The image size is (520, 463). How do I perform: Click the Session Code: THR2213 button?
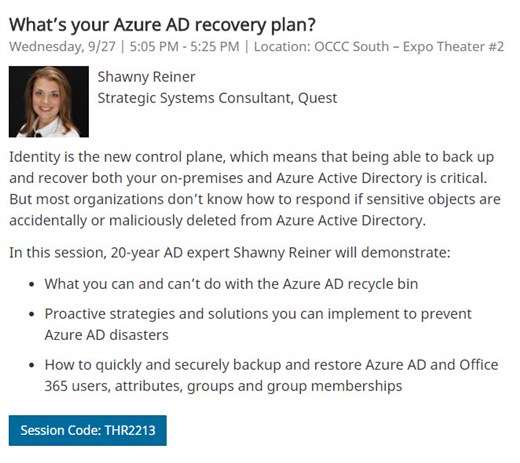tap(88, 430)
